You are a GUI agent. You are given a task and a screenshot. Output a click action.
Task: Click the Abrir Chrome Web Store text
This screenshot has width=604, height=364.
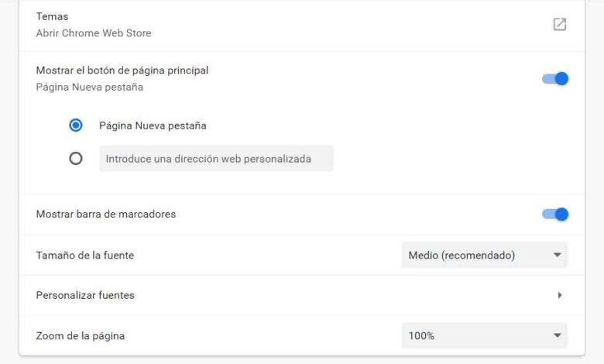pos(94,33)
